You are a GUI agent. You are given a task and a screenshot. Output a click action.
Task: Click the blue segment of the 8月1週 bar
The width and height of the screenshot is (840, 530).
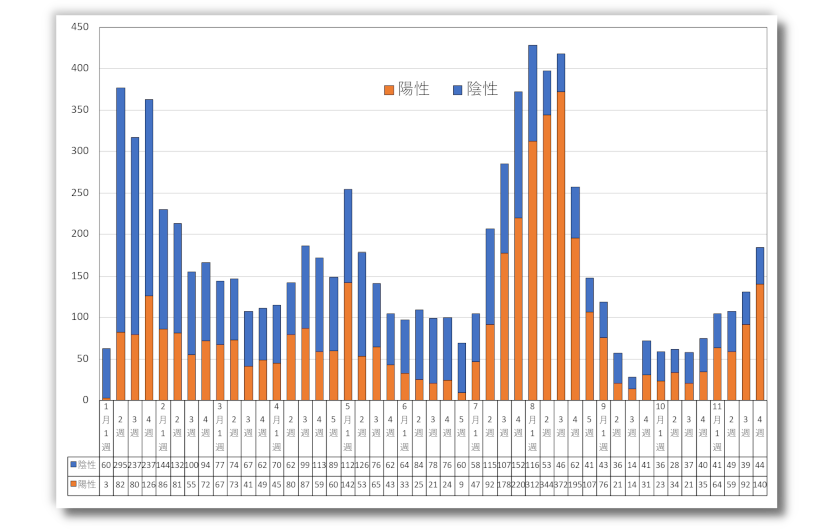point(532,93)
